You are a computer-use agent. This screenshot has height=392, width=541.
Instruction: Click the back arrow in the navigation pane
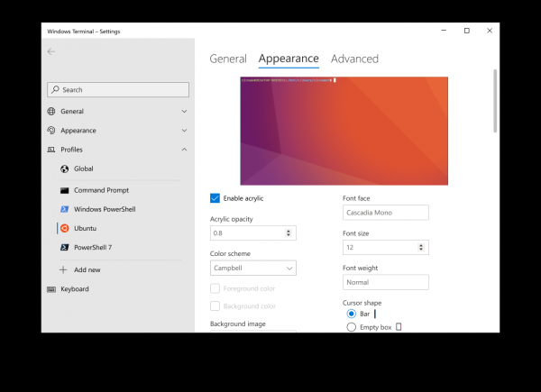click(51, 51)
